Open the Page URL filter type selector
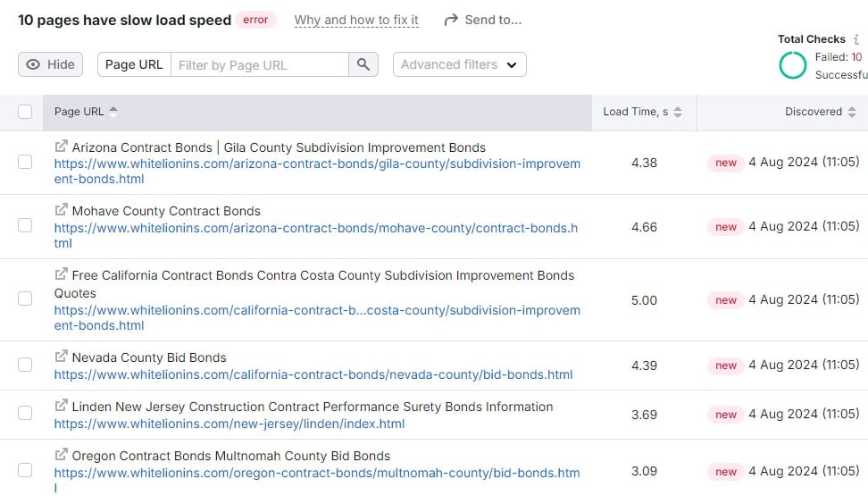 coord(134,64)
